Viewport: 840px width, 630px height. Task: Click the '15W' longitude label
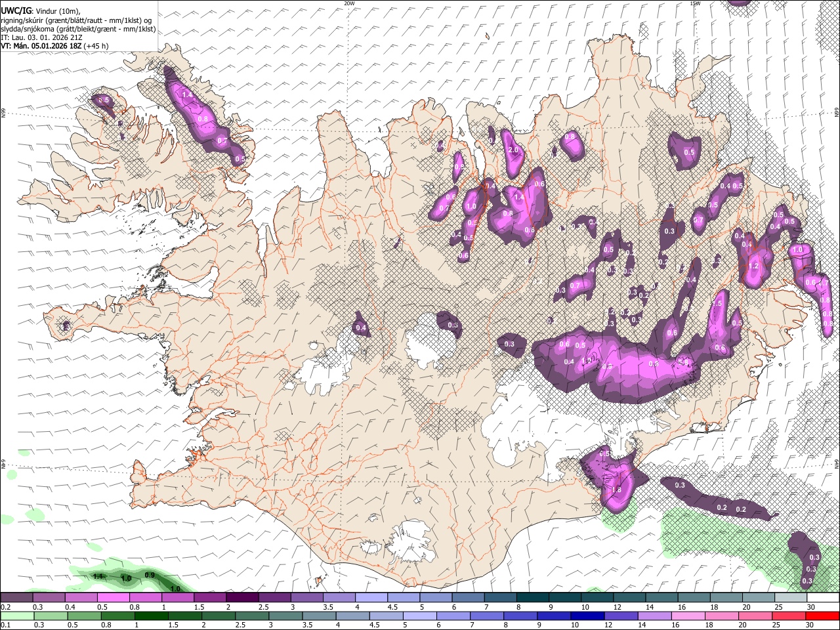point(695,3)
